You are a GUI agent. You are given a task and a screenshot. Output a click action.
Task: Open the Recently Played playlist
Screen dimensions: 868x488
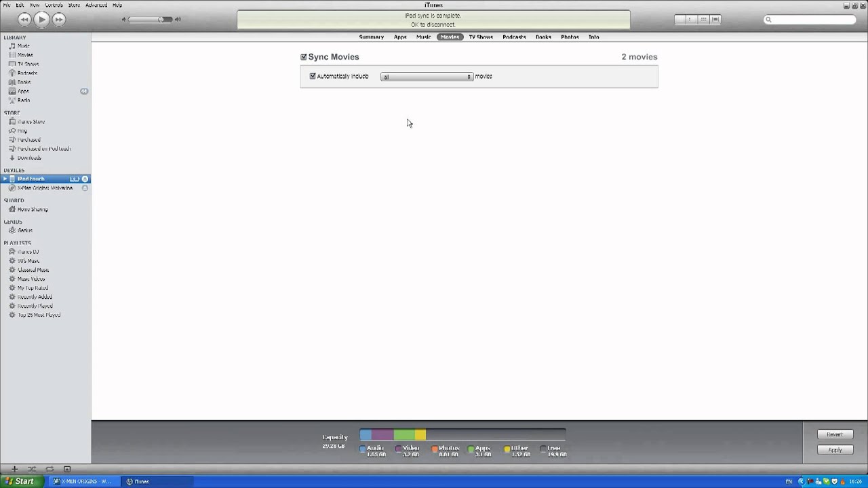click(35, 306)
